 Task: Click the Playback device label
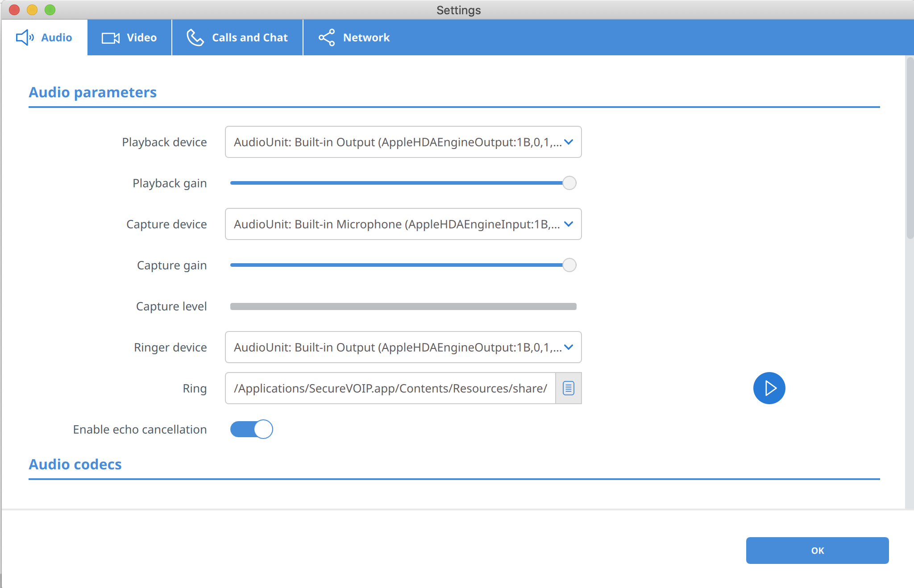(164, 142)
